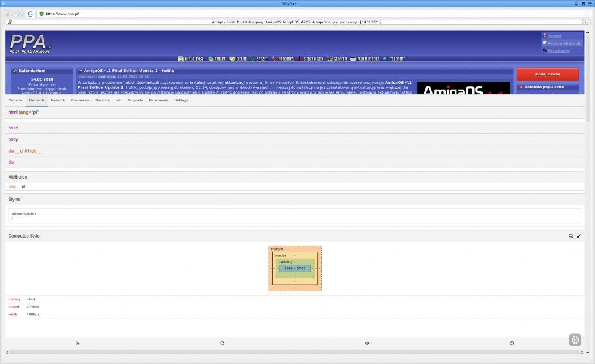Open the Forum section in the PPA menu
Image resolution: width=595 pixels, height=364 pixels.
[217, 59]
